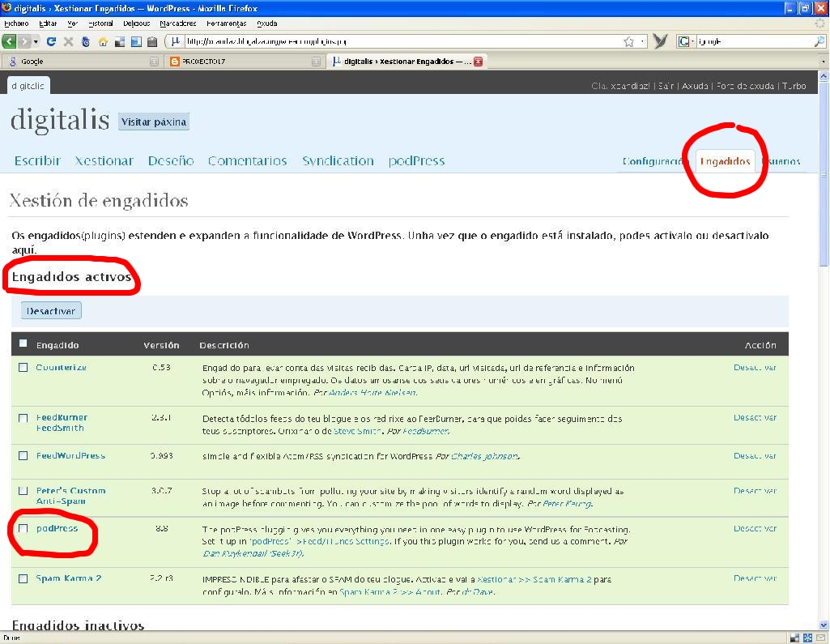830x644 pixels.
Task: Check the Counterize plugin checkbox
Action: (23, 367)
